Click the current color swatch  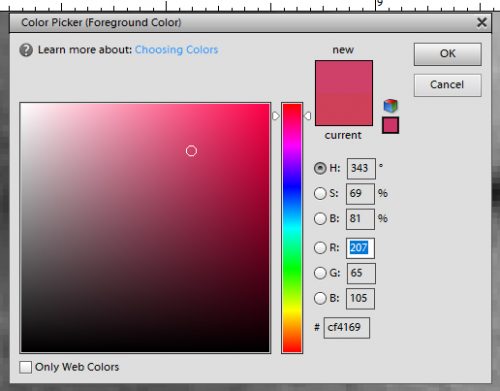point(344,110)
